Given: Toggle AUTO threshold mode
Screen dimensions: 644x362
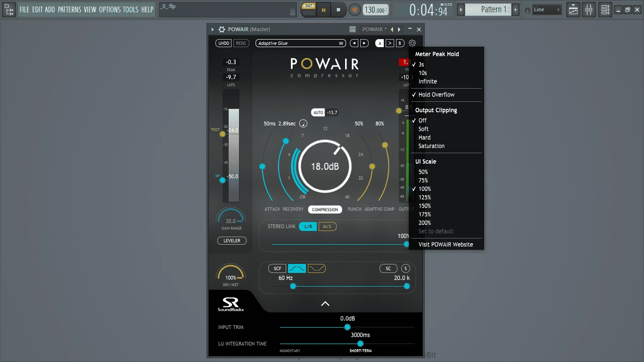Looking at the screenshot, I should 318,113.
